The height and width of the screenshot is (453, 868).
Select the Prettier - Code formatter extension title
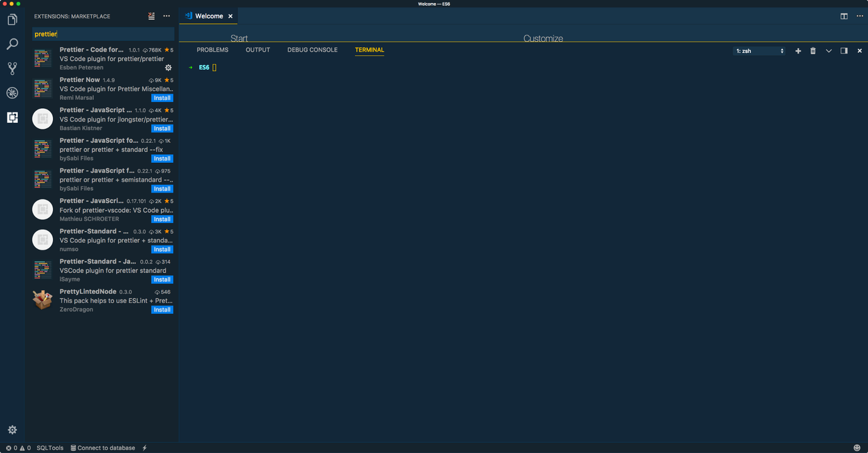click(x=92, y=50)
